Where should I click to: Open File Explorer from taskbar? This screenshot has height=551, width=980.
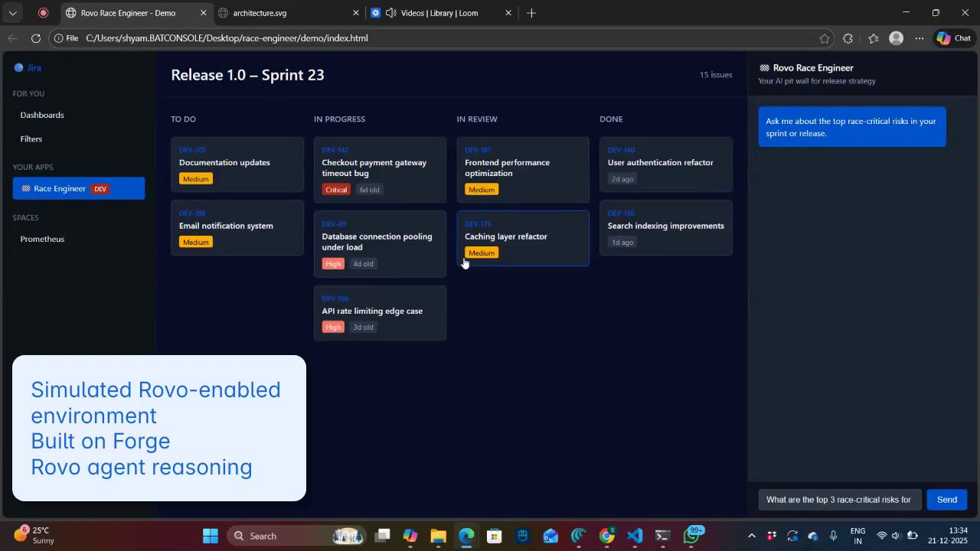tap(438, 536)
